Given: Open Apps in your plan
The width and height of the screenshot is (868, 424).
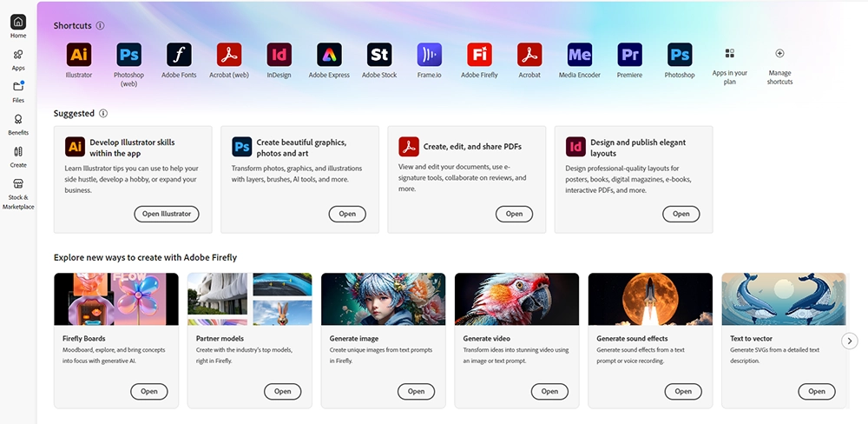Looking at the screenshot, I should pyautogui.click(x=730, y=53).
